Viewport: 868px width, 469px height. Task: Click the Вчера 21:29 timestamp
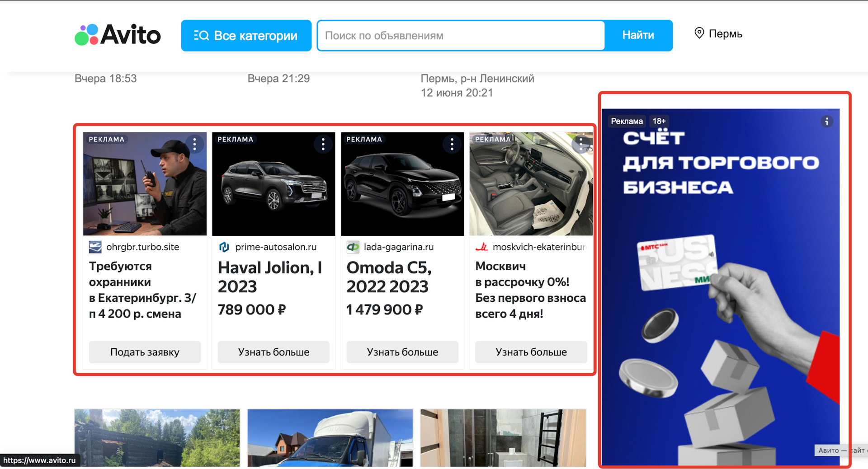pyautogui.click(x=279, y=79)
